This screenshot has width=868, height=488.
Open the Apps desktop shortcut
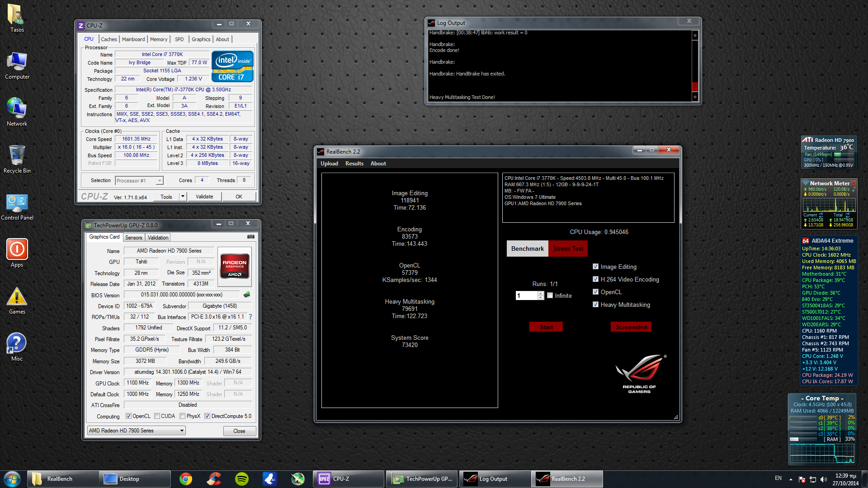click(x=17, y=253)
